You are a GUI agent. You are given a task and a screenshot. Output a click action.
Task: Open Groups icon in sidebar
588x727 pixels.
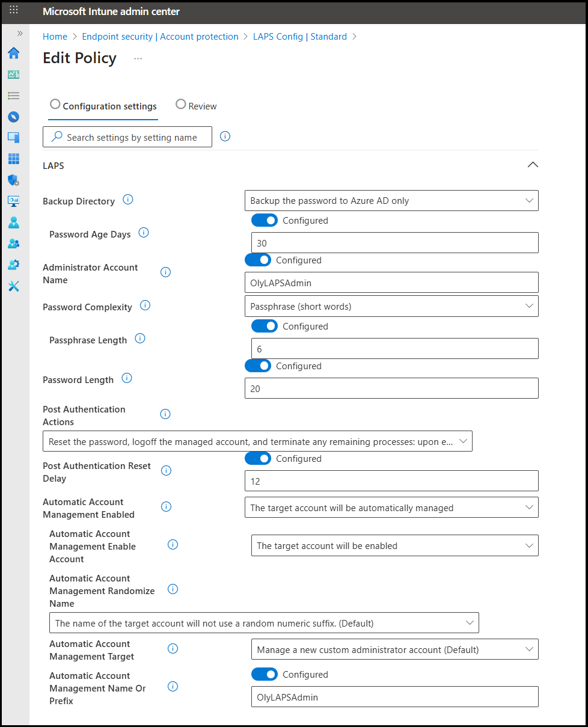click(14, 244)
